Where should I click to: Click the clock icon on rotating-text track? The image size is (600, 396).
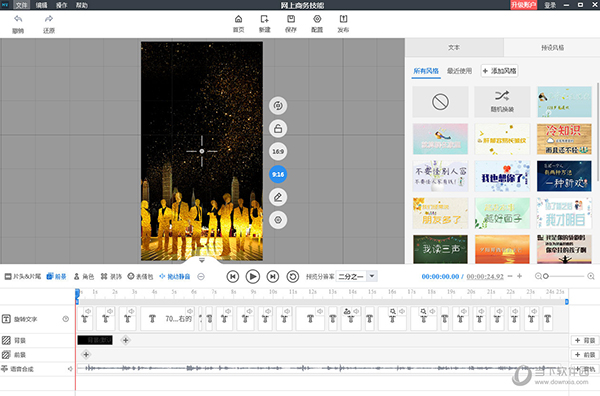tap(66, 319)
